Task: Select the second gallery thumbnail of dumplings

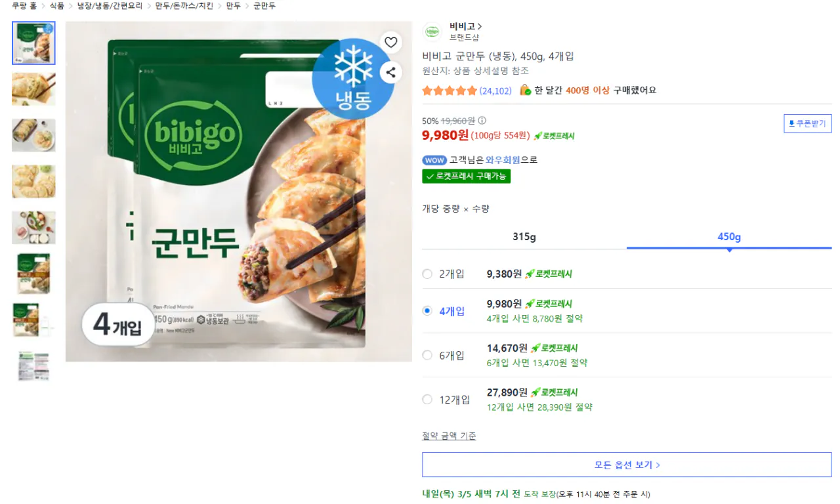Action: [33, 89]
